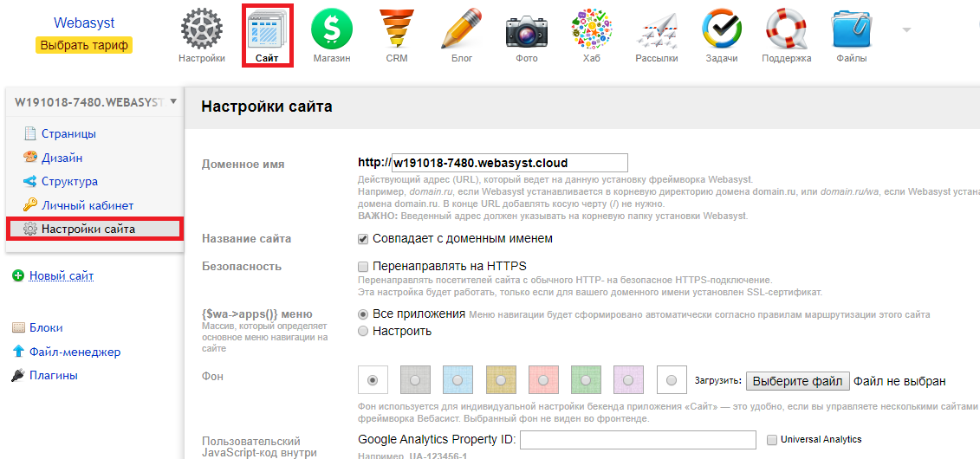Click the green plus Новый сайт icon

click(x=18, y=275)
